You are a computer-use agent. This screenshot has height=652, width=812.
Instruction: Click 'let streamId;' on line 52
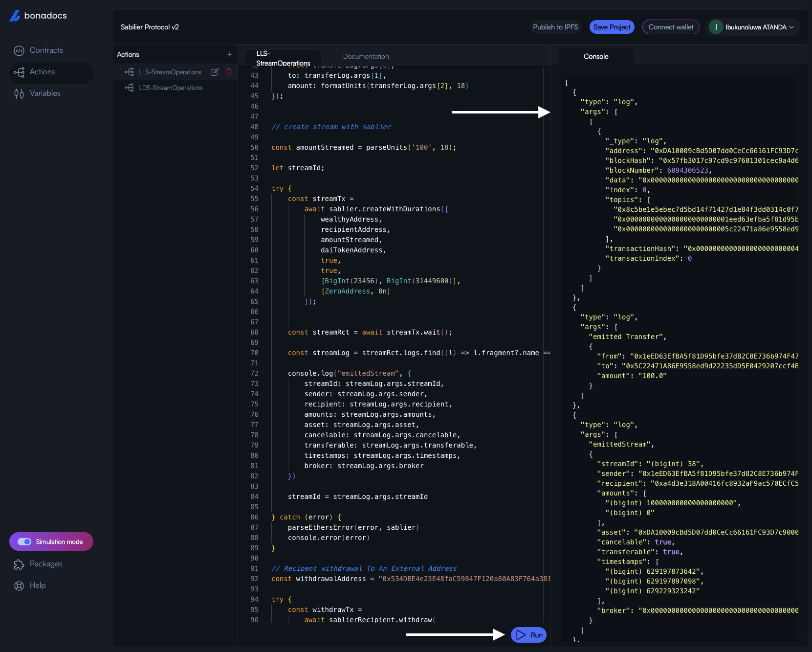(298, 168)
